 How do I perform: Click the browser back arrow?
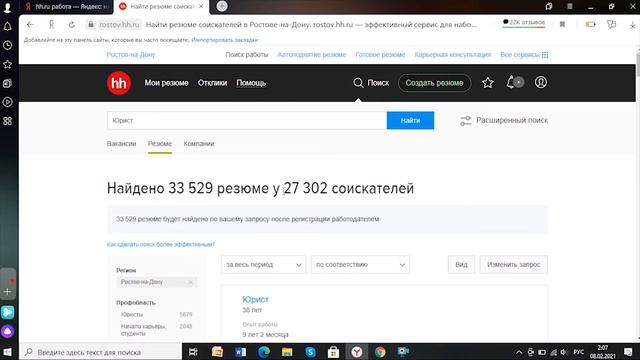30,24
